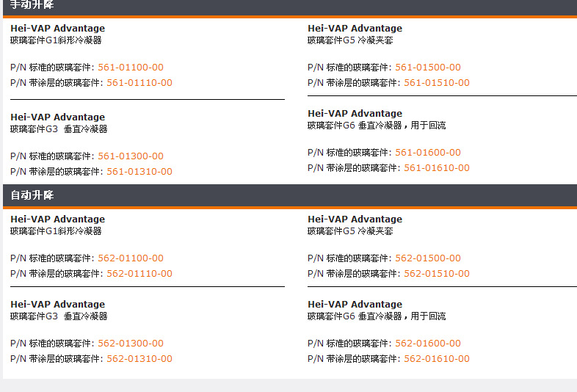The width and height of the screenshot is (577, 392).
Task: Open the 562-01300-00 part link
Action: (131, 344)
